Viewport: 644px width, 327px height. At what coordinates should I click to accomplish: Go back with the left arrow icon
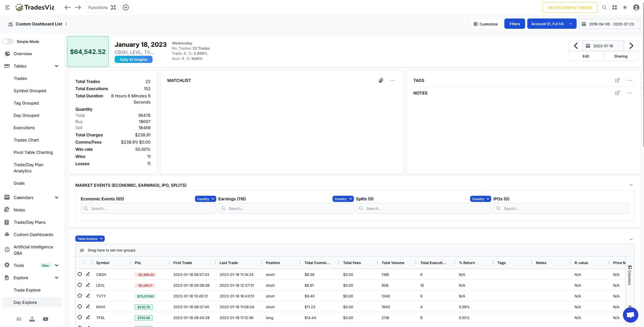(x=67, y=8)
